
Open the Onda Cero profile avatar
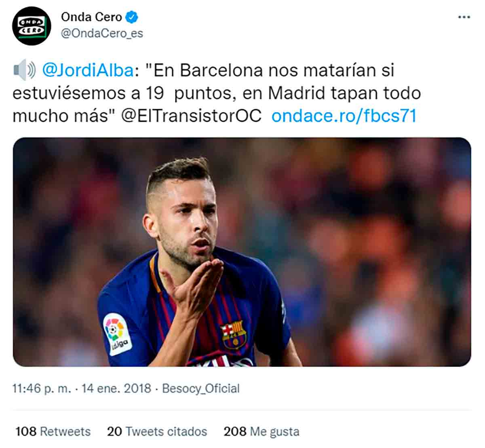click(32, 26)
